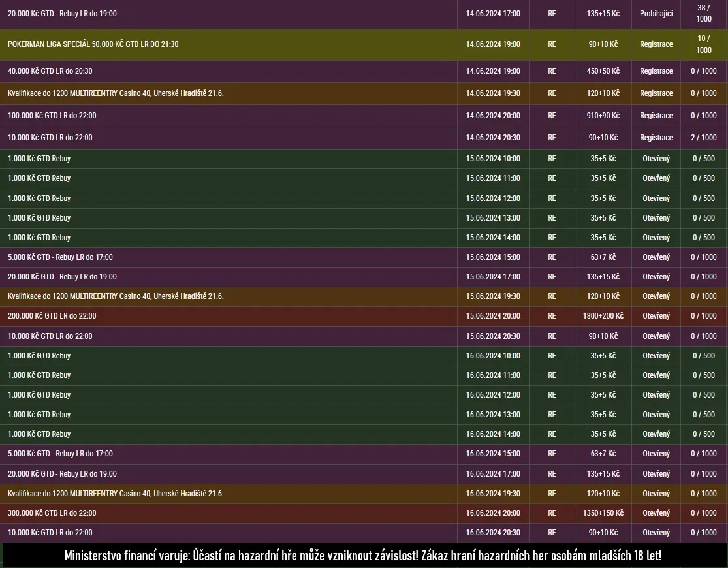The image size is (728, 568).
Task: Click Registrace for the 100.000 Kč GTD tournament
Action: click(x=656, y=116)
